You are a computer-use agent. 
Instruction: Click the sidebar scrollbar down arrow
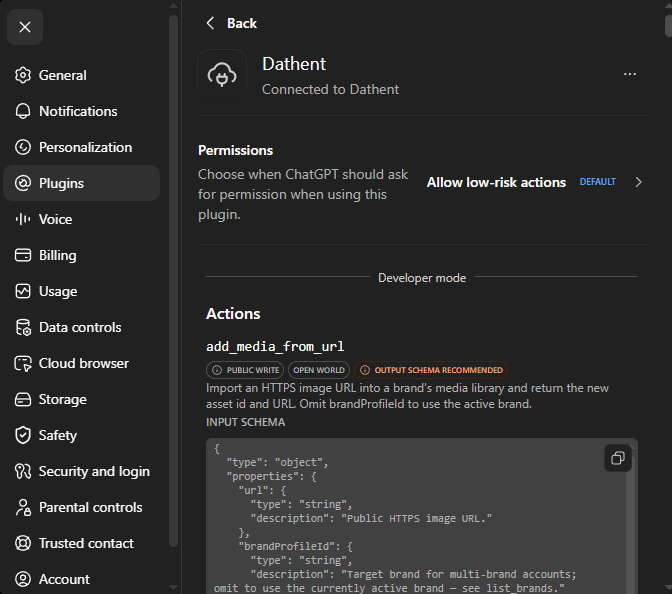[173, 588]
